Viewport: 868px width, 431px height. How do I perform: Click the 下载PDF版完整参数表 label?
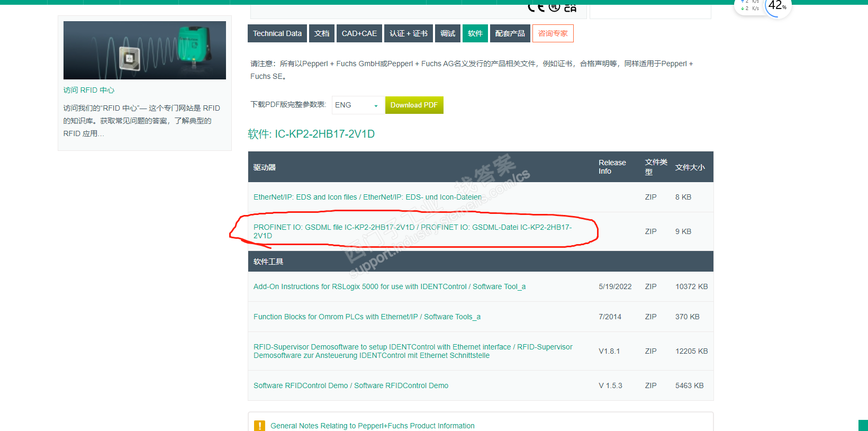pyautogui.click(x=288, y=104)
